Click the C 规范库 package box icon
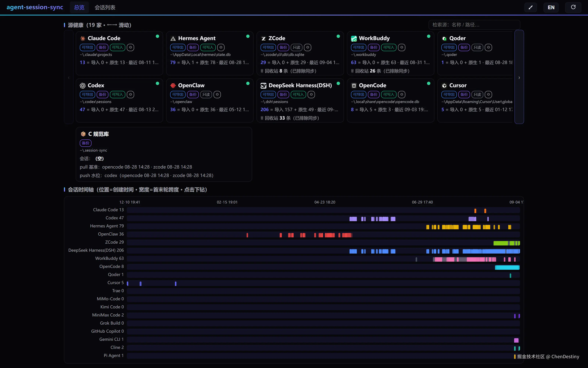 point(83,134)
